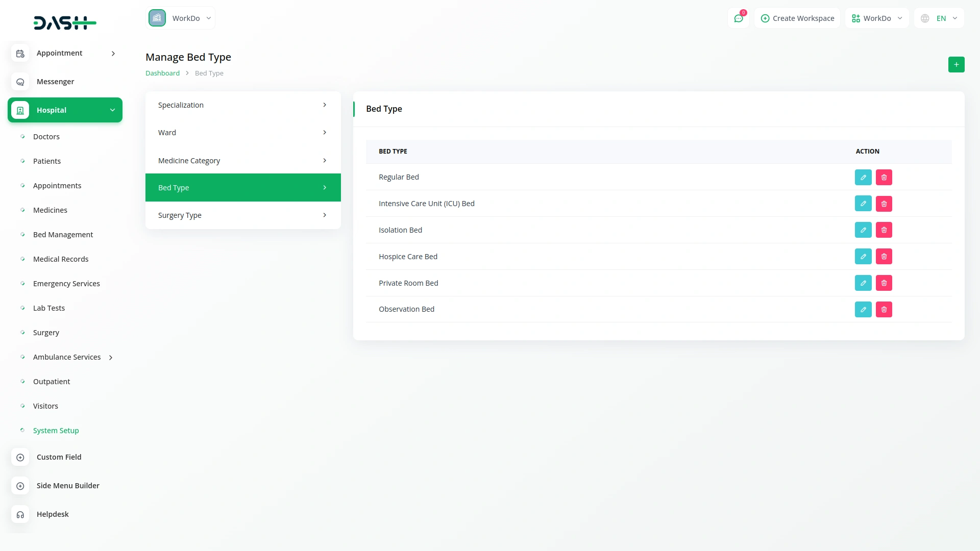This screenshot has height=551, width=980.
Task: Click the Side Menu Builder sidebar icon
Action: [20, 486]
